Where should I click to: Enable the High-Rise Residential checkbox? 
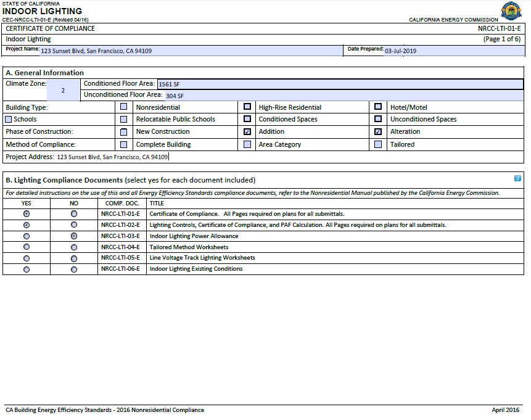click(247, 107)
